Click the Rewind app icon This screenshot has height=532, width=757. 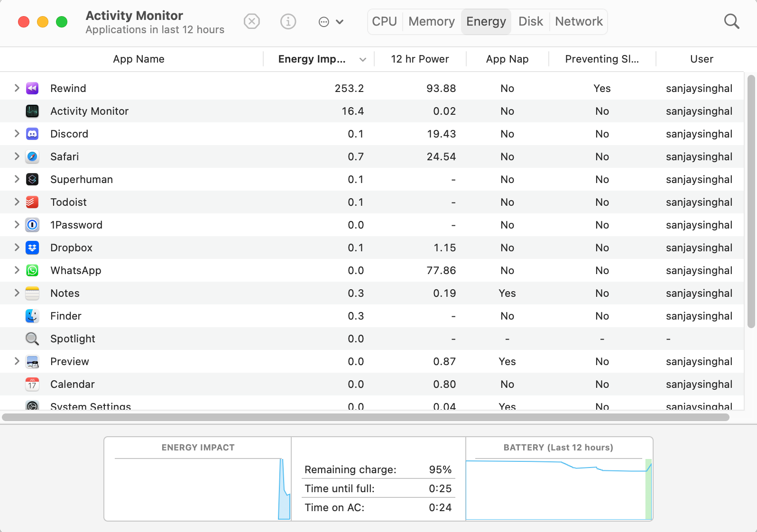click(x=32, y=88)
